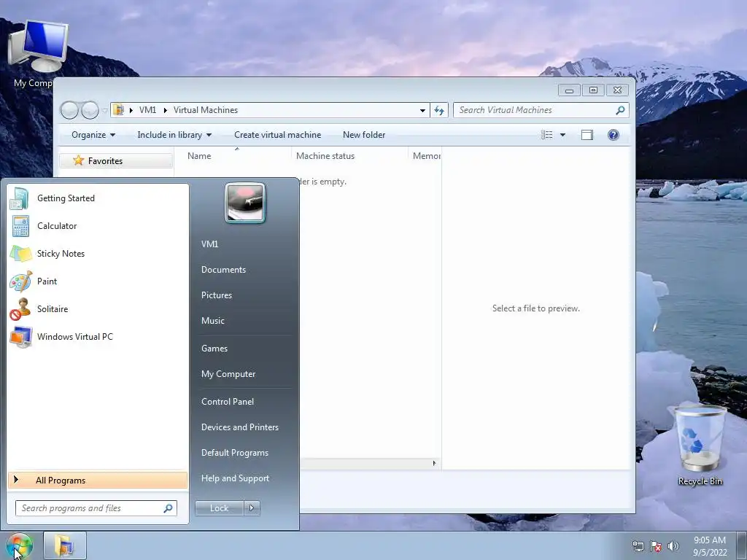Open Music from Start menu
The height and width of the screenshot is (560, 747).
pos(212,321)
